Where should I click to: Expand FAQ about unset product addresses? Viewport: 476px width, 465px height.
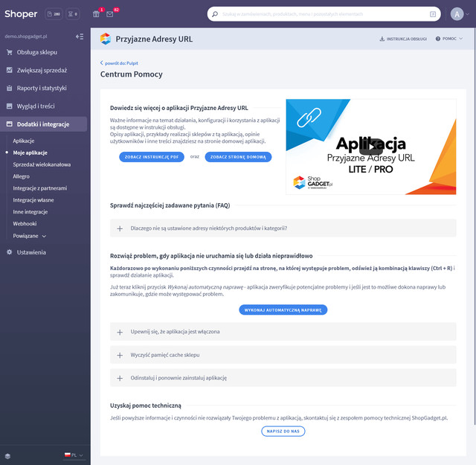tap(283, 228)
